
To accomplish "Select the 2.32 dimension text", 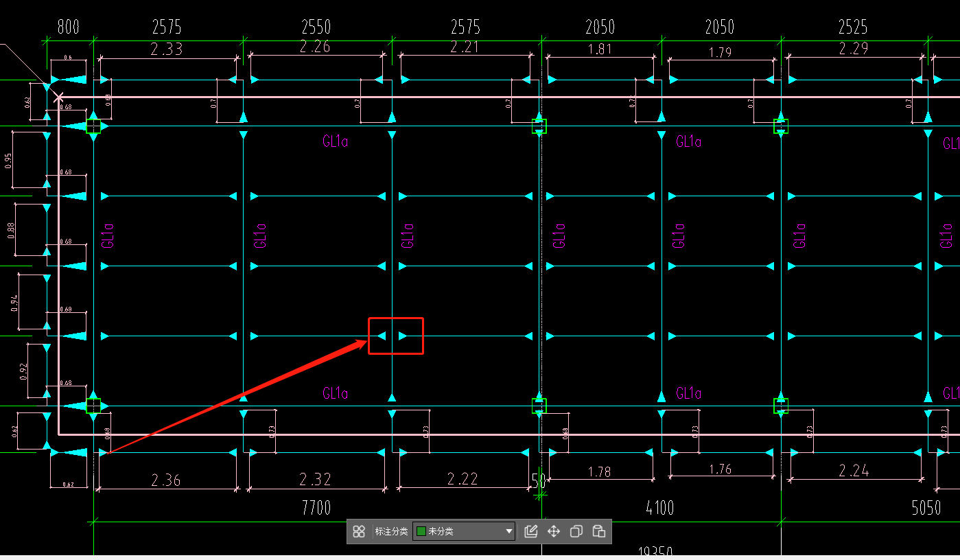I will tap(316, 478).
